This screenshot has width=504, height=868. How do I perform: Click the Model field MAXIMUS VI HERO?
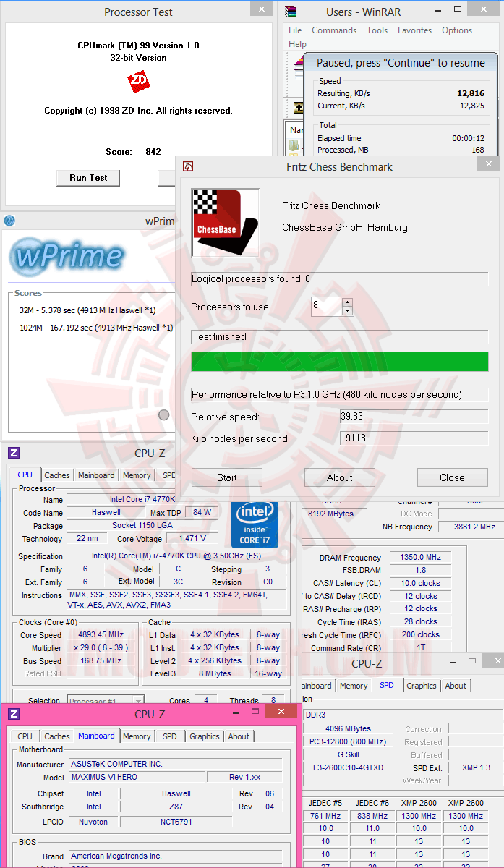coord(137,777)
